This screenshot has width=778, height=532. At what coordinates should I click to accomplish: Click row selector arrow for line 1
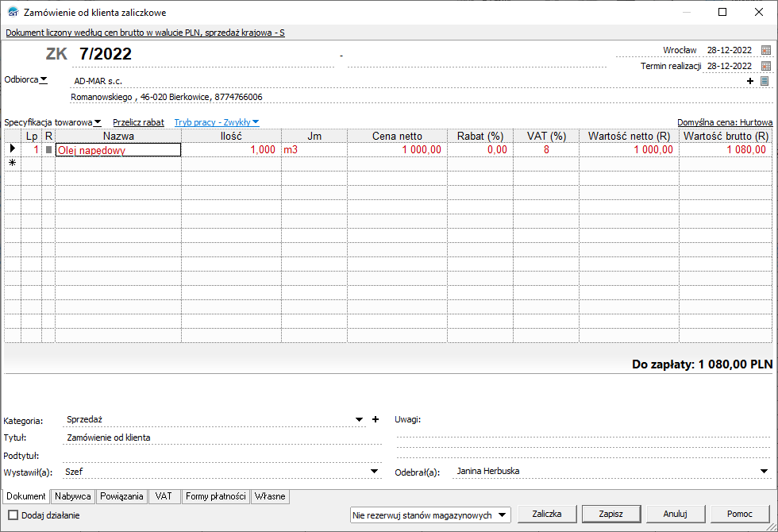click(x=13, y=148)
